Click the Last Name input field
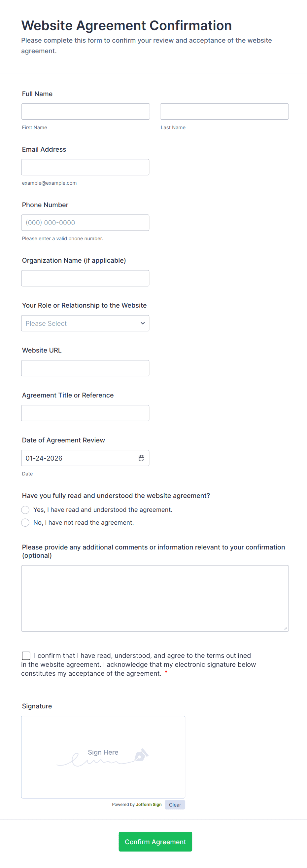Screen dimensions: 307x868 [x=224, y=111]
